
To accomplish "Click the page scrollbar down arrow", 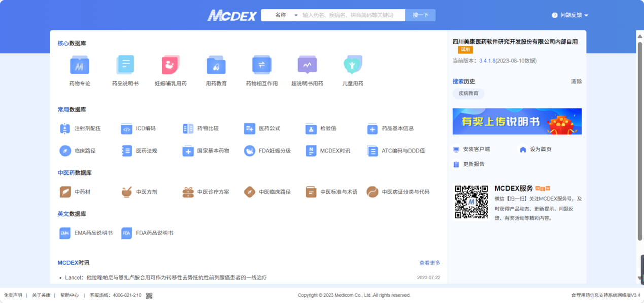I will [640, 278].
